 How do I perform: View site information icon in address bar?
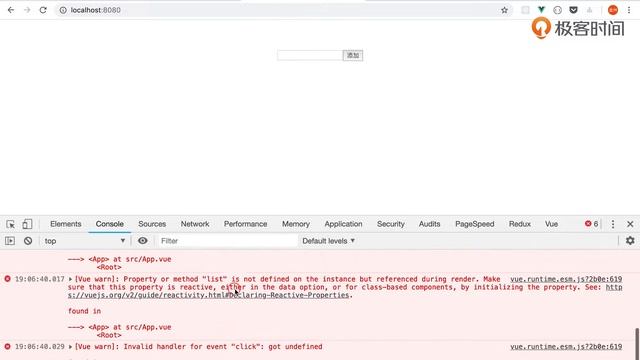[x=63, y=10]
